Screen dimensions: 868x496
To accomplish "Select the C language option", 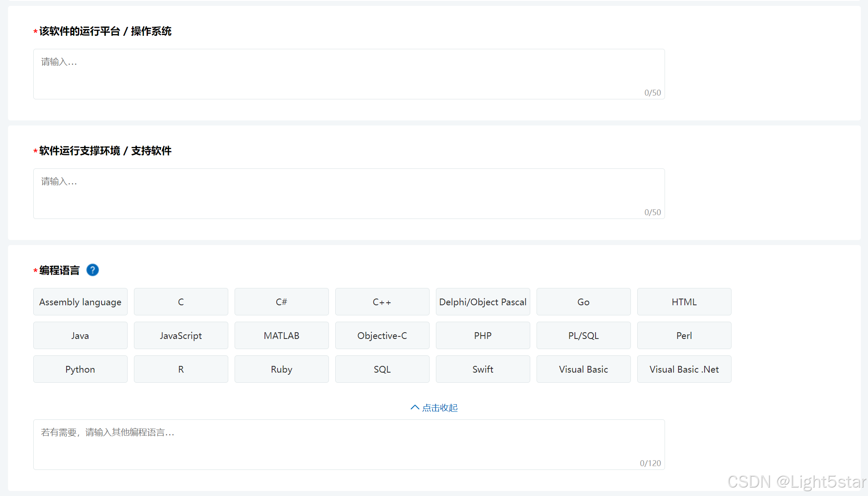I will [x=181, y=302].
